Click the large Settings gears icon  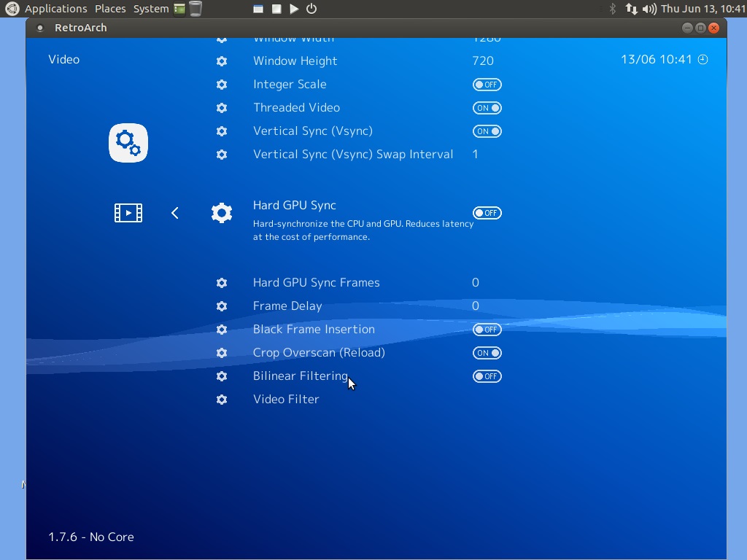pos(128,143)
